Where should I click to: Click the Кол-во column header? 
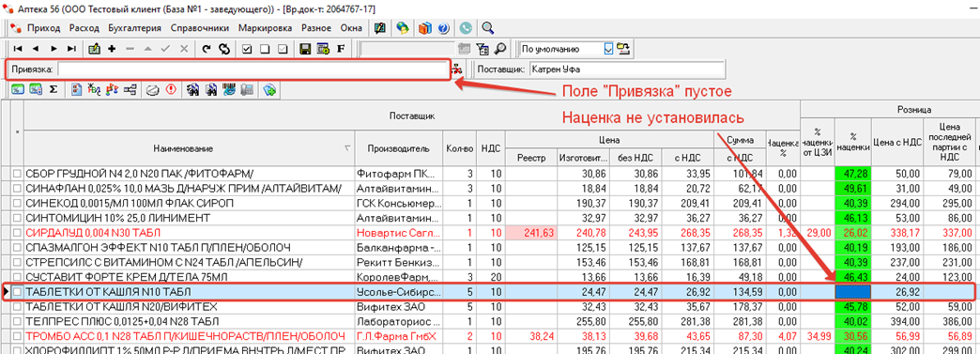click(x=459, y=149)
